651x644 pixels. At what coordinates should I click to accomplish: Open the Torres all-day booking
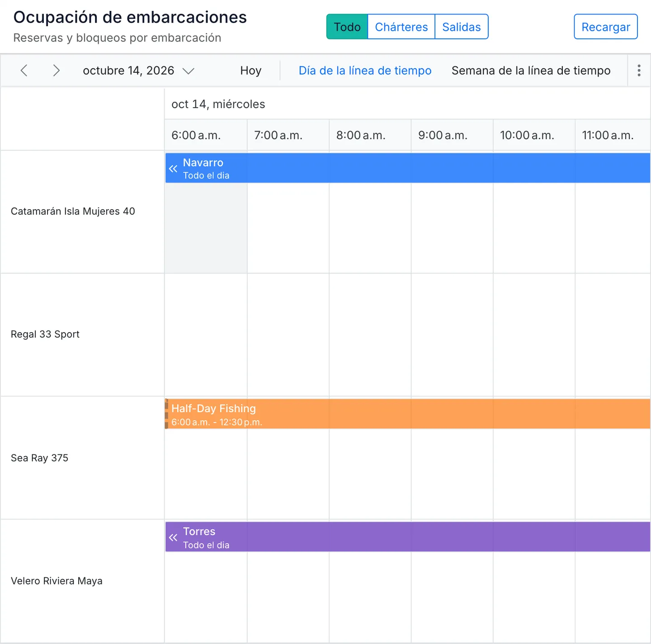pos(408,537)
